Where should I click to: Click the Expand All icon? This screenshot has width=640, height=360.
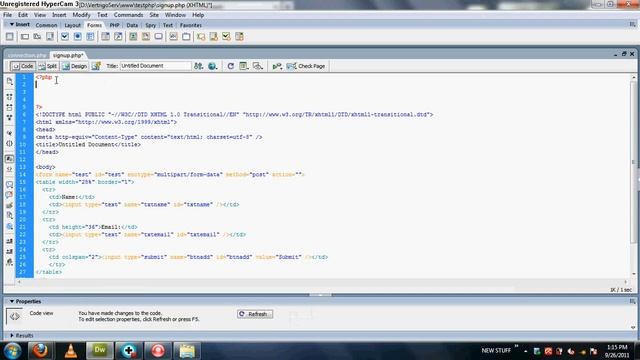point(9,118)
